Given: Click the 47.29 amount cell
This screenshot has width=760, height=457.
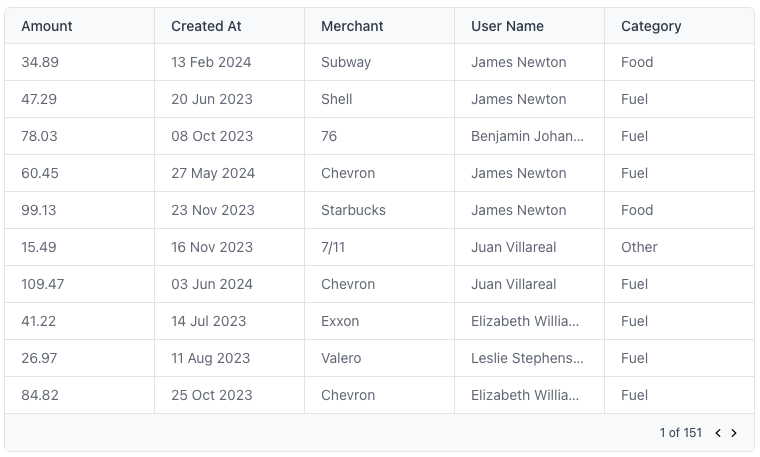Looking at the screenshot, I should (79, 99).
